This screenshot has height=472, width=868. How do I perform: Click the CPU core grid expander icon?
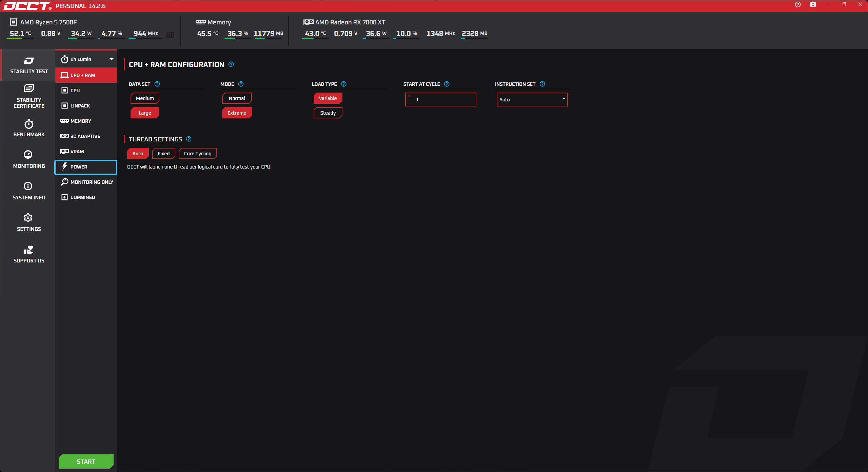pos(170,35)
